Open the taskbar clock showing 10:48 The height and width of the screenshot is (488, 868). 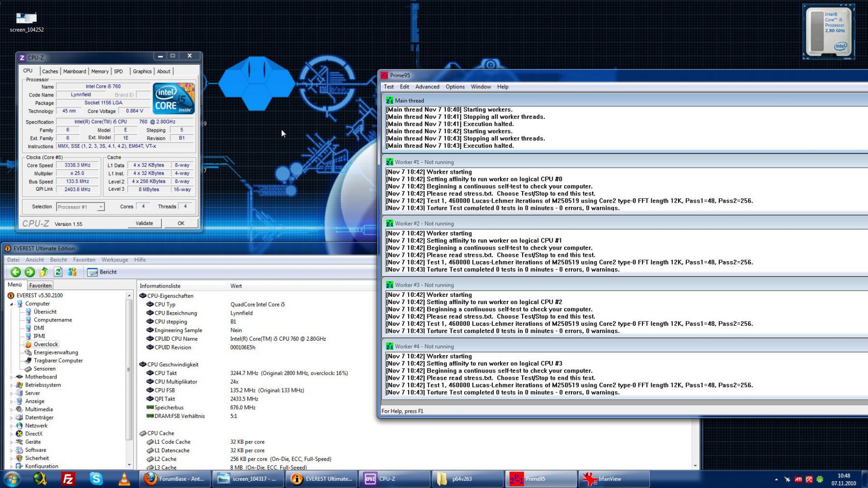coord(843,479)
